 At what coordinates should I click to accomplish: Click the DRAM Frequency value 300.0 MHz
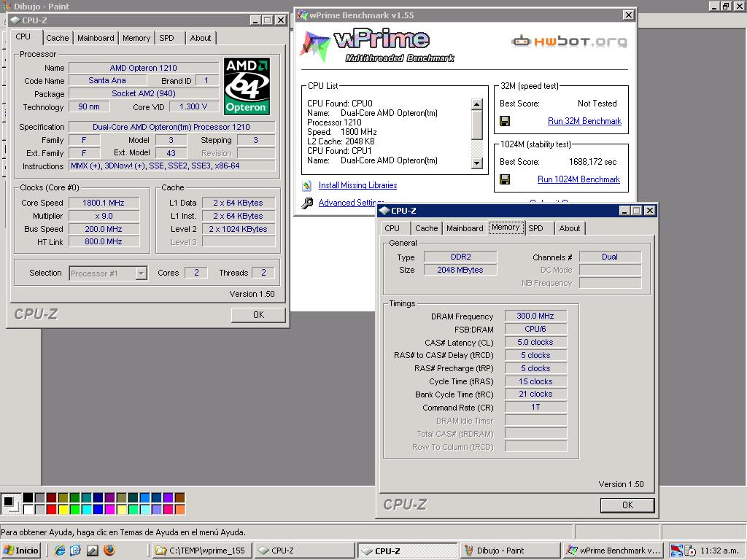pos(535,316)
